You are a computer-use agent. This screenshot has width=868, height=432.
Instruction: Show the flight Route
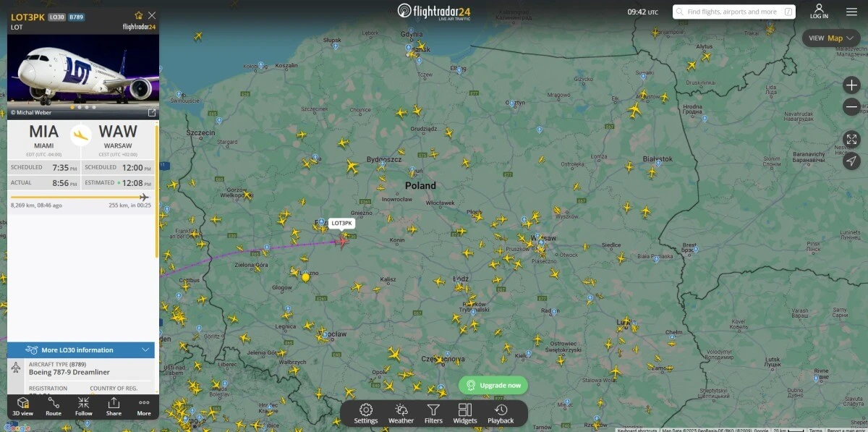click(x=54, y=407)
